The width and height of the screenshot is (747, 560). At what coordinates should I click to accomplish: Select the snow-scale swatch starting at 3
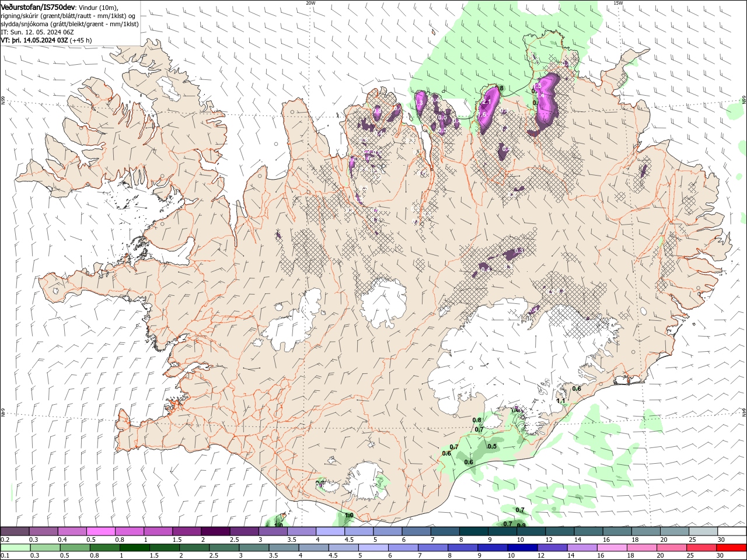coord(273,531)
